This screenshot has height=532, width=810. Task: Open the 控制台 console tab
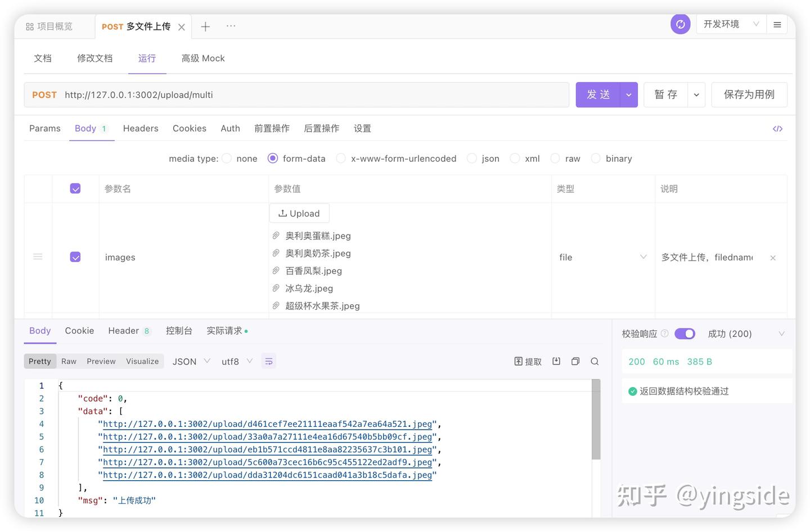(179, 331)
